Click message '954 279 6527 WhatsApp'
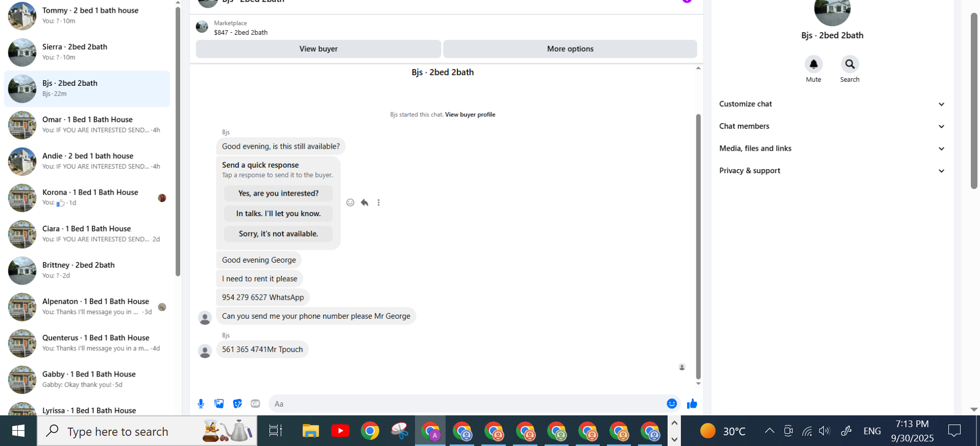Image resolution: width=980 pixels, height=446 pixels. 263,297
